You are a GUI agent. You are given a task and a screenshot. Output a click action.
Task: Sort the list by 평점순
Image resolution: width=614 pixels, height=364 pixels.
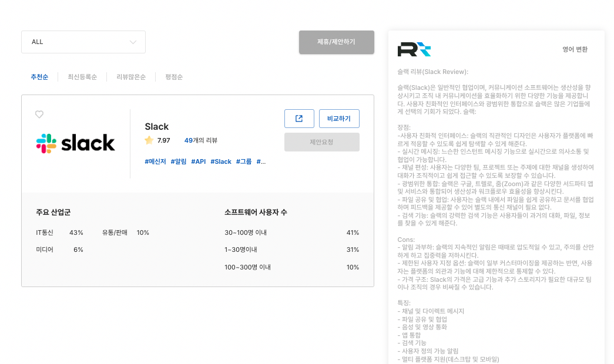click(174, 77)
